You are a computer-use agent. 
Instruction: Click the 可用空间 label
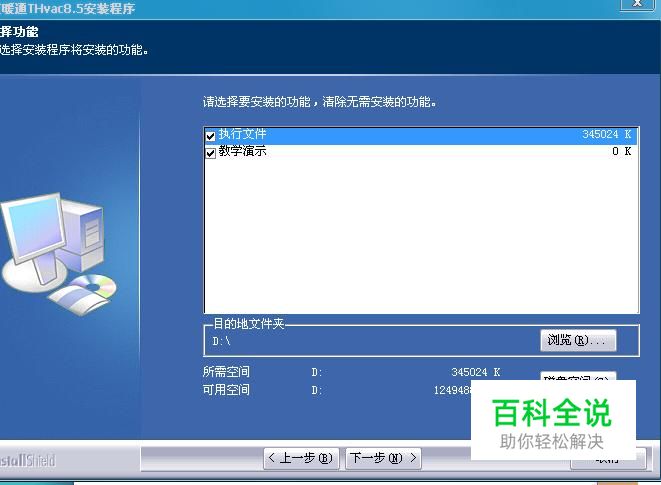tap(226, 390)
